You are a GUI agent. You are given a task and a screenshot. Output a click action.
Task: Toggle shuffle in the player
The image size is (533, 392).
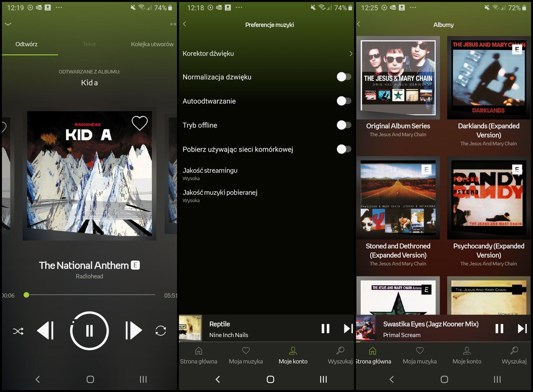point(18,331)
